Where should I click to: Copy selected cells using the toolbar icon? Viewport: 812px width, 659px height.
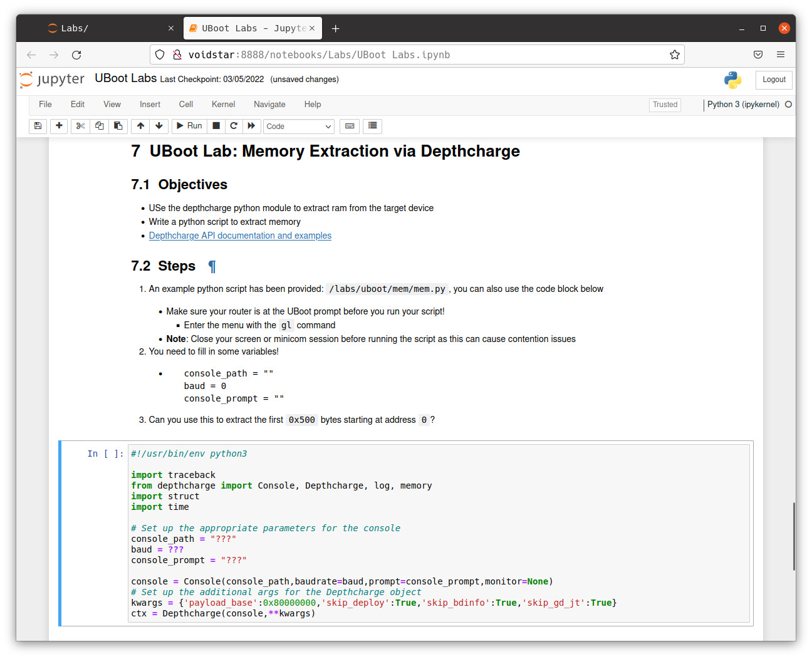tap(99, 126)
